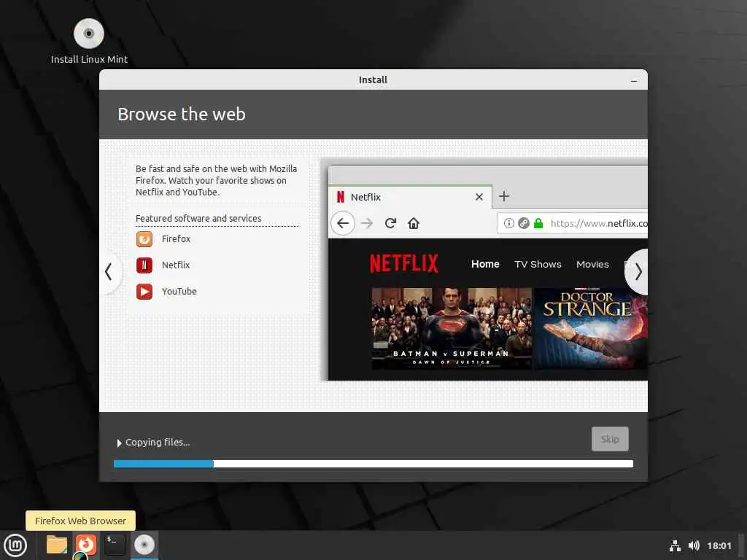
Task: Open the Terminal icon in taskbar
Action: pyautogui.click(x=115, y=545)
